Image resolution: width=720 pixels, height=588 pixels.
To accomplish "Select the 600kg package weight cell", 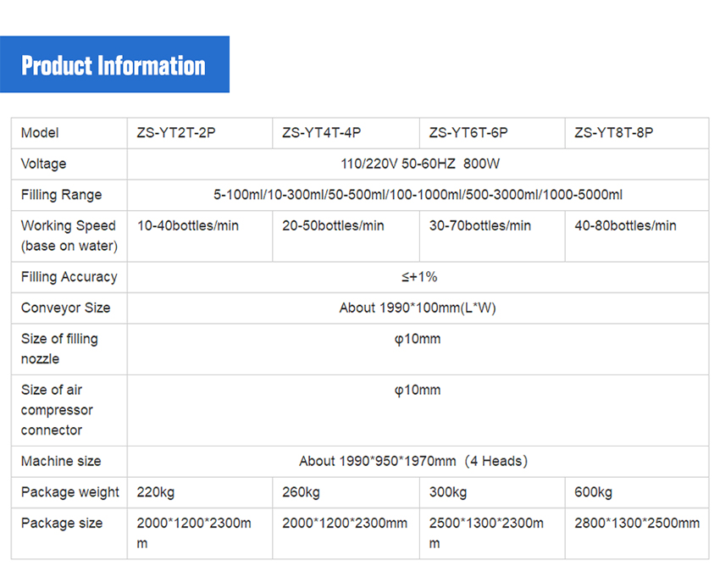I will point(593,492).
